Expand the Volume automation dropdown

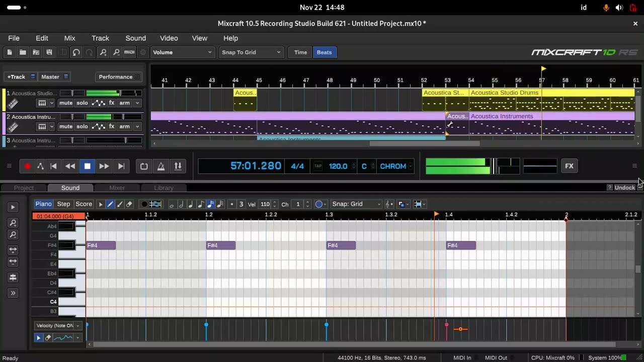[x=182, y=52]
